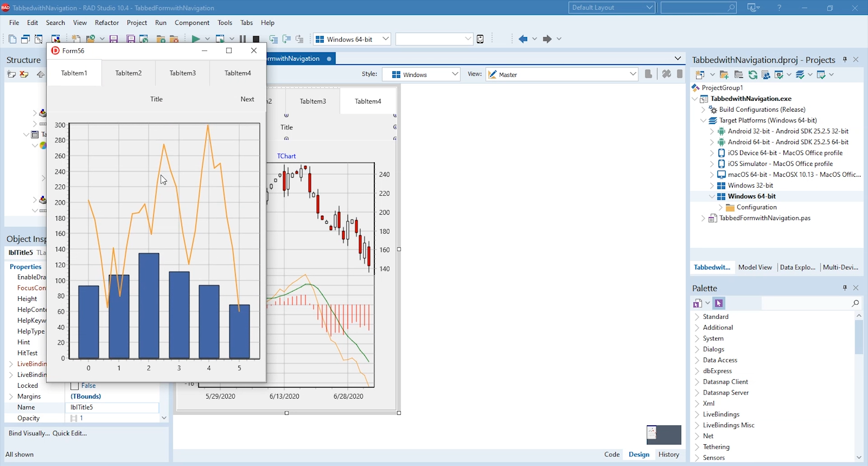Click the delete item icon in Structure toolbar
The height and width of the screenshot is (466, 868).
24,75
